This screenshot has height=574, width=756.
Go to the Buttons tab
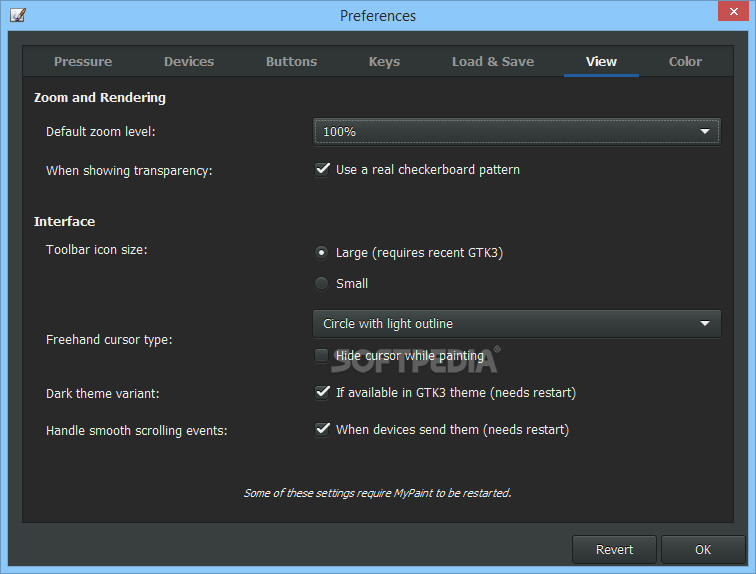[x=291, y=62]
